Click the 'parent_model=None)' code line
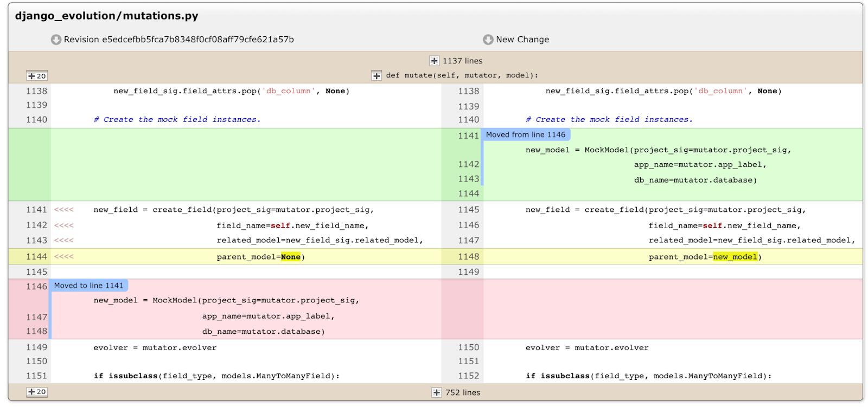Screen dimensions: 868x407 (261, 257)
